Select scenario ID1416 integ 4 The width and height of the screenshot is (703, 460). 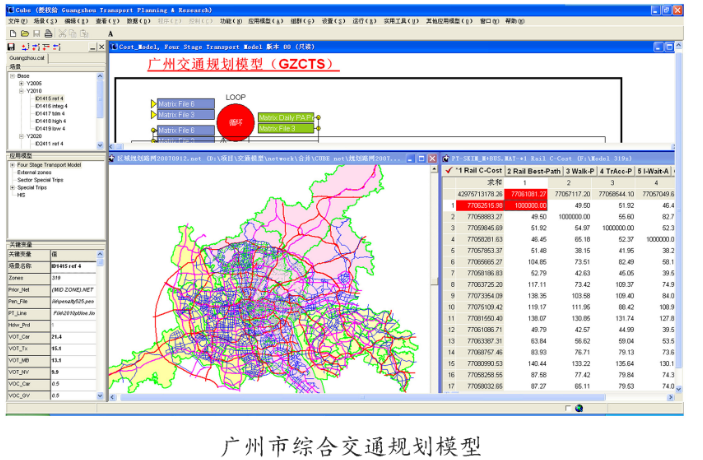pyautogui.click(x=51, y=106)
